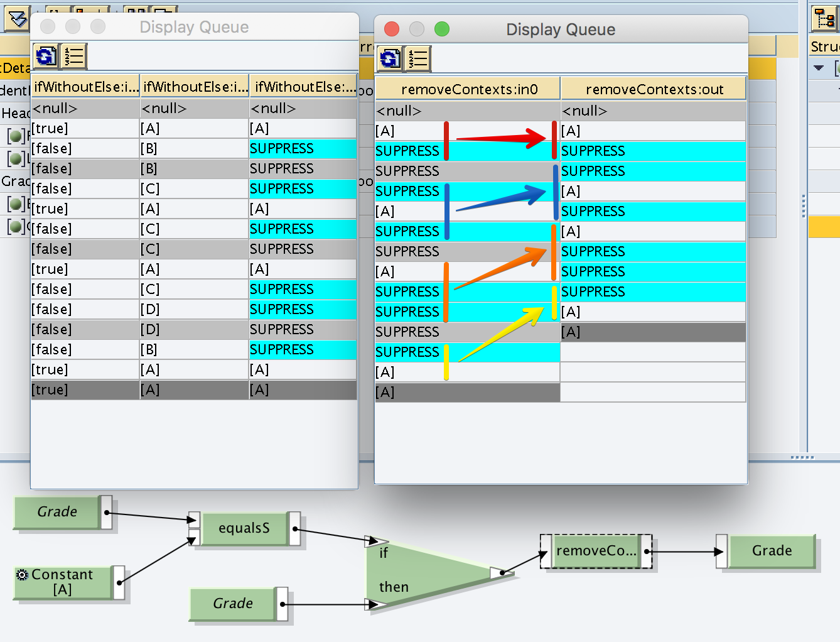Click the output port of the Constant [A] node
Screen dimensions: 840x642
[119, 582]
